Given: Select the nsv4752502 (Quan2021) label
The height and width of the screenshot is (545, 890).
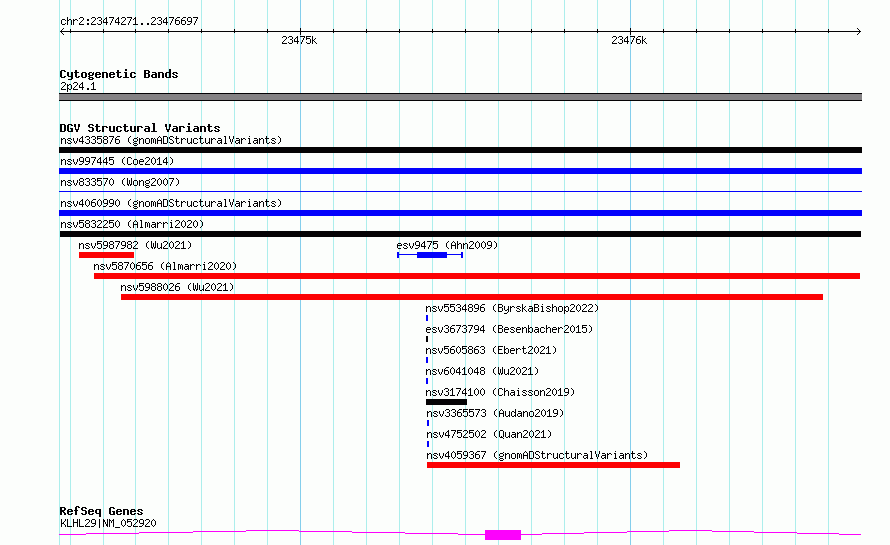Looking at the screenshot, I should [x=489, y=434].
